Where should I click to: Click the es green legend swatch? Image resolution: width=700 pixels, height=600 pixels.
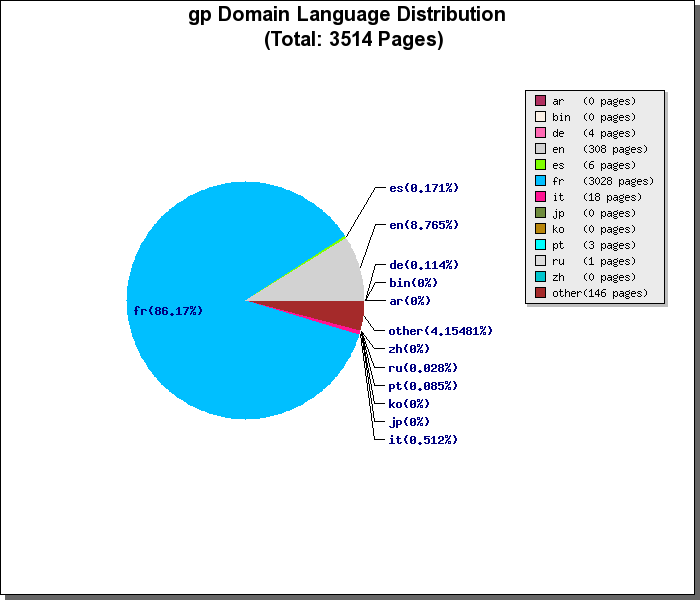pyautogui.click(x=540, y=165)
